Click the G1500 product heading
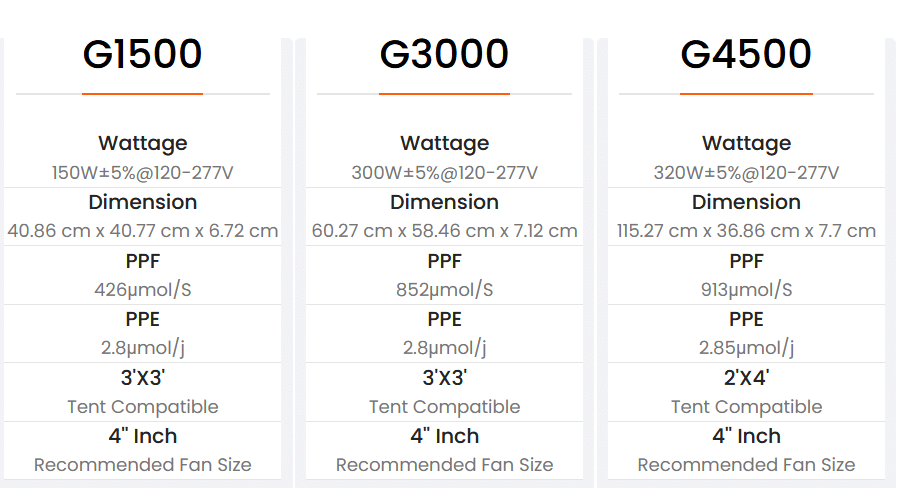Screen dimensions: 897x488 click(x=142, y=54)
